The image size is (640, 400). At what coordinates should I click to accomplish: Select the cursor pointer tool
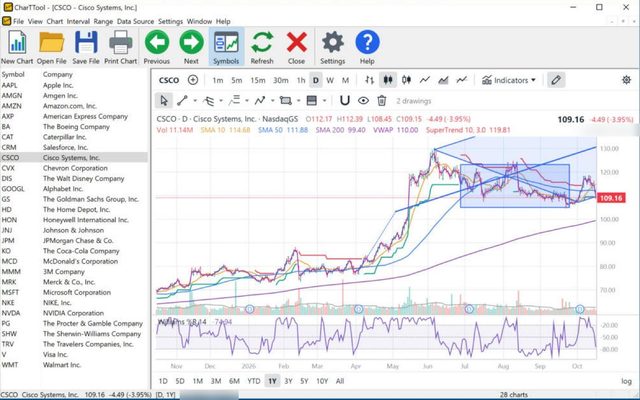(x=164, y=100)
